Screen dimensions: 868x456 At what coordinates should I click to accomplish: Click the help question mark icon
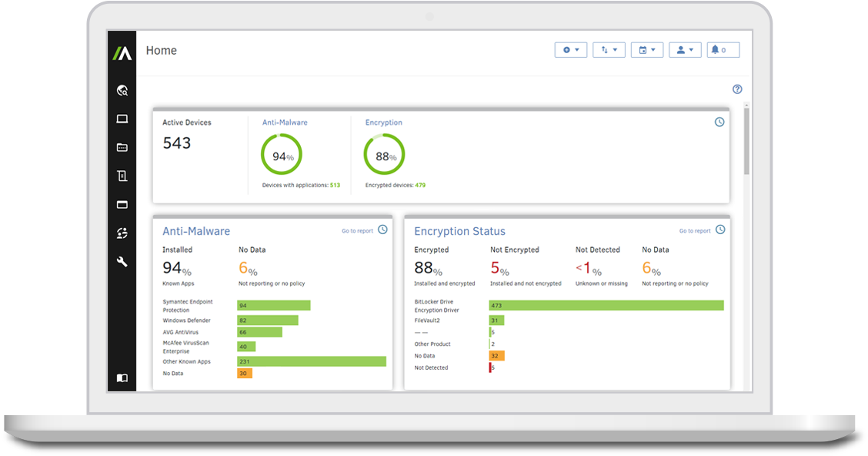[x=737, y=89]
